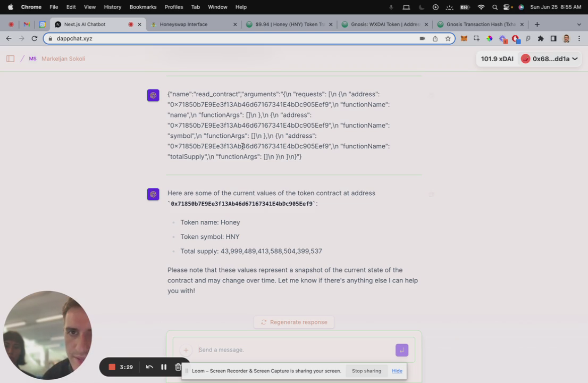Open the Extensions puzzle icon
This screenshot has width=588, height=383.
click(x=540, y=39)
